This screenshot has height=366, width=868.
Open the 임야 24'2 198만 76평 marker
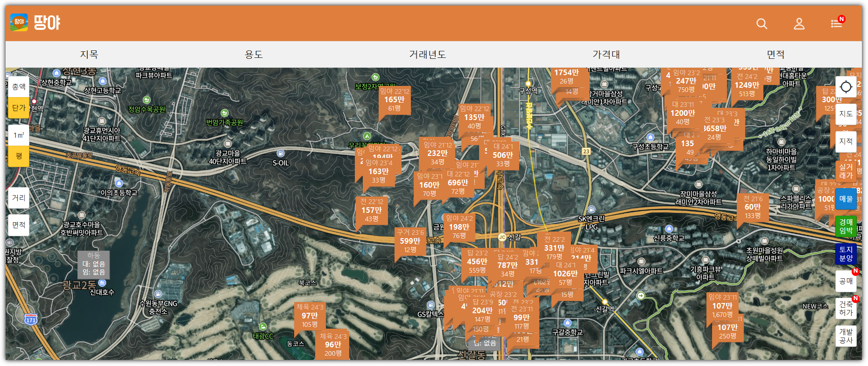pos(459,227)
